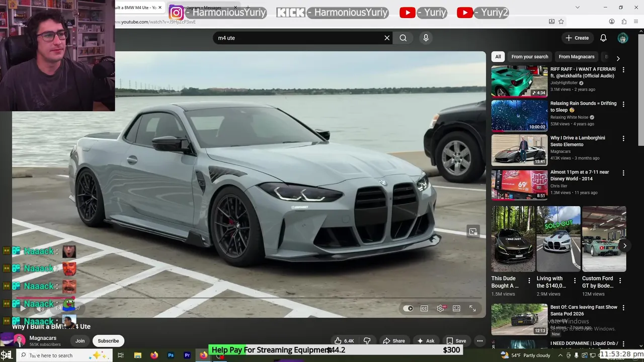Click the play button on the video player
Screen dimensions: 644x362
click(x=23, y=308)
